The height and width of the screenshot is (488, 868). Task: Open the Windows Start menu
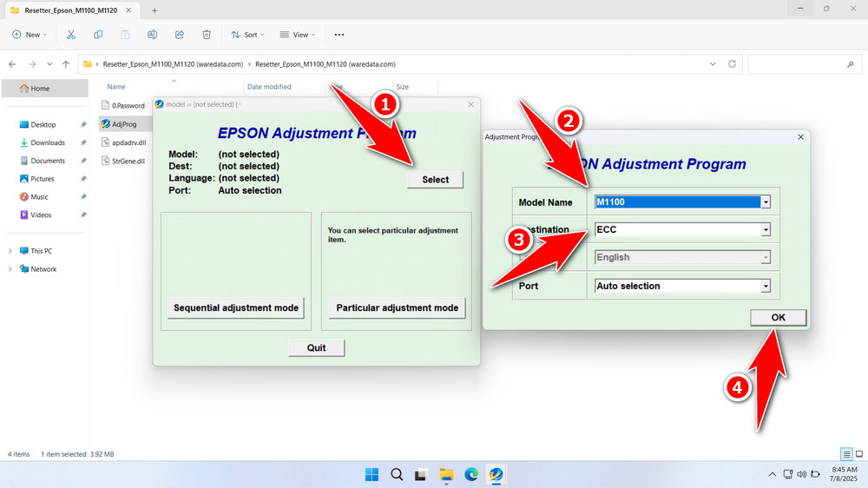pyautogui.click(x=372, y=475)
